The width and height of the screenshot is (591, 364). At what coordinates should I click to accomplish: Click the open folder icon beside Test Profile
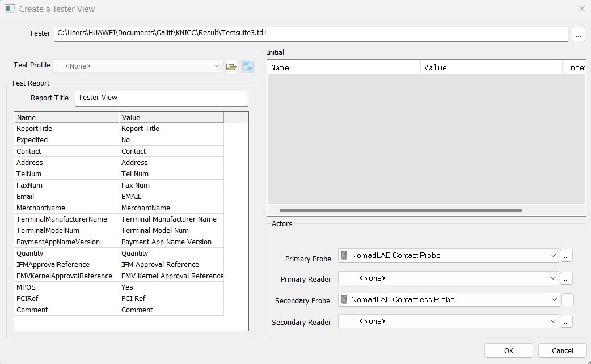(x=231, y=66)
